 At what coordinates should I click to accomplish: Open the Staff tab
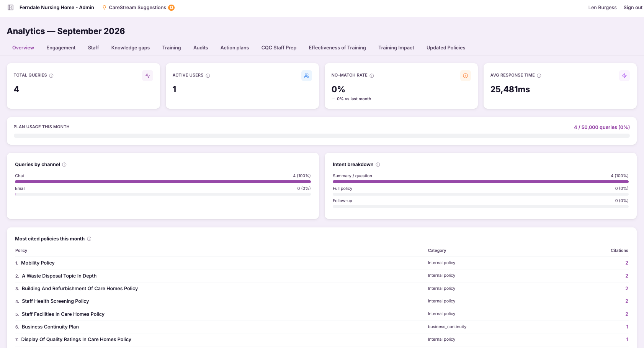93,48
